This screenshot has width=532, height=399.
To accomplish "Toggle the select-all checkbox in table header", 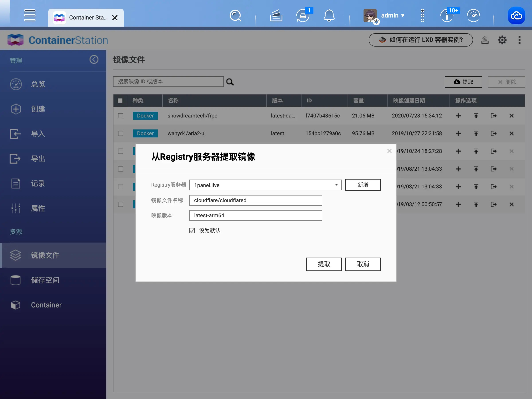I will (120, 101).
